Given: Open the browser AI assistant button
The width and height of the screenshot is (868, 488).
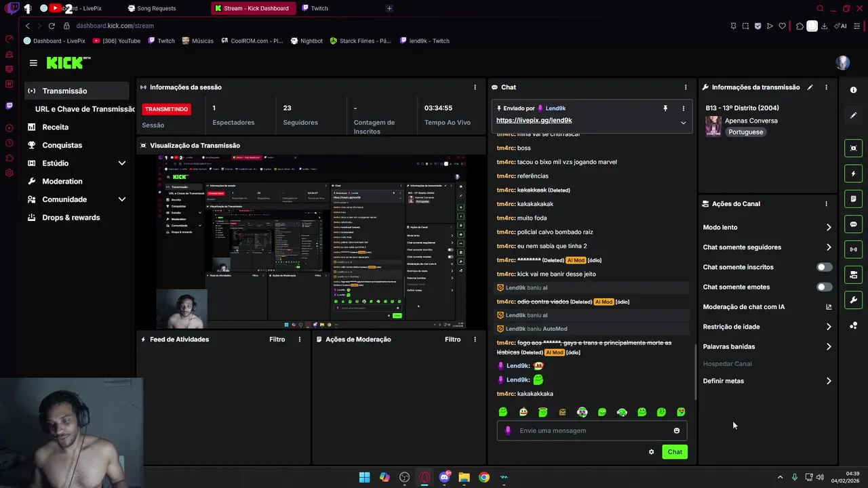Looking at the screenshot, I should click(842, 26).
